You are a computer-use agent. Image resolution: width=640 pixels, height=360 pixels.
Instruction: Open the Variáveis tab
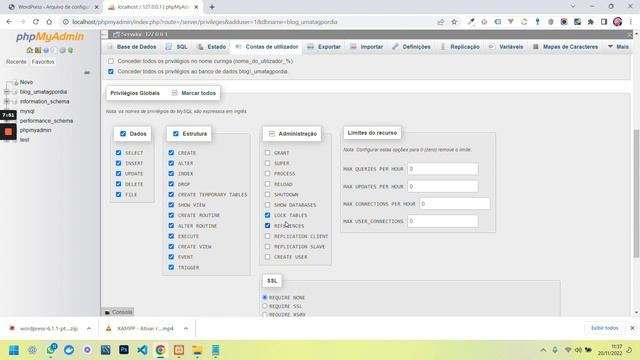506,47
